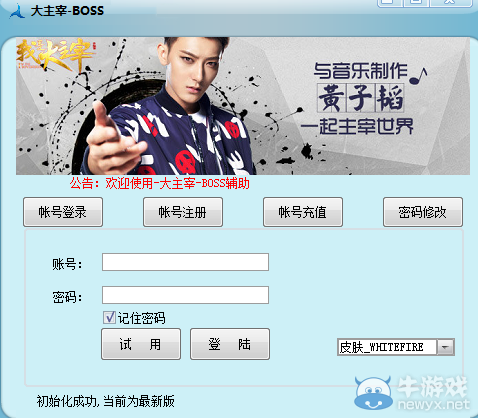Click the 黄子韬 name graphic in banner

point(360,98)
